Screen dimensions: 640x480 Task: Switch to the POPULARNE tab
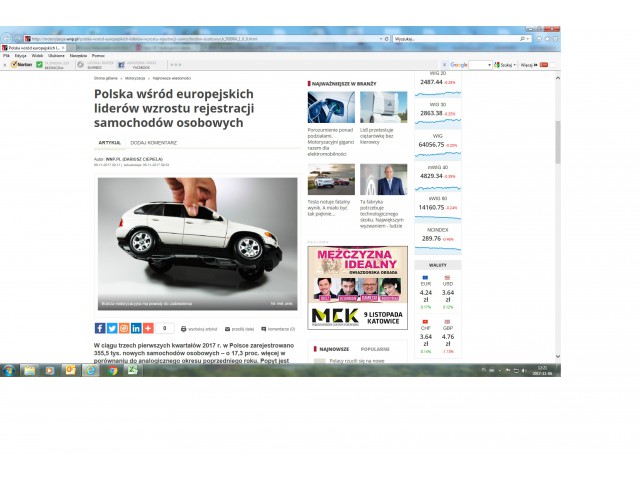click(x=374, y=349)
